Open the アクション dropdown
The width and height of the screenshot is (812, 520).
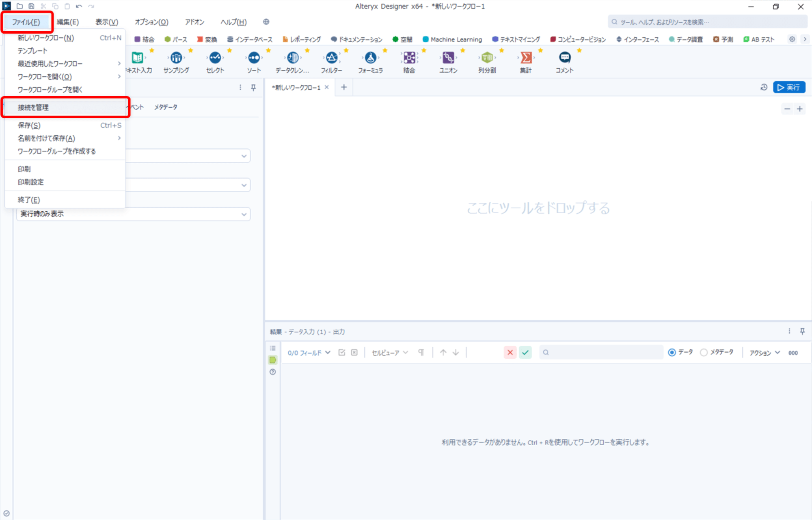coord(765,353)
